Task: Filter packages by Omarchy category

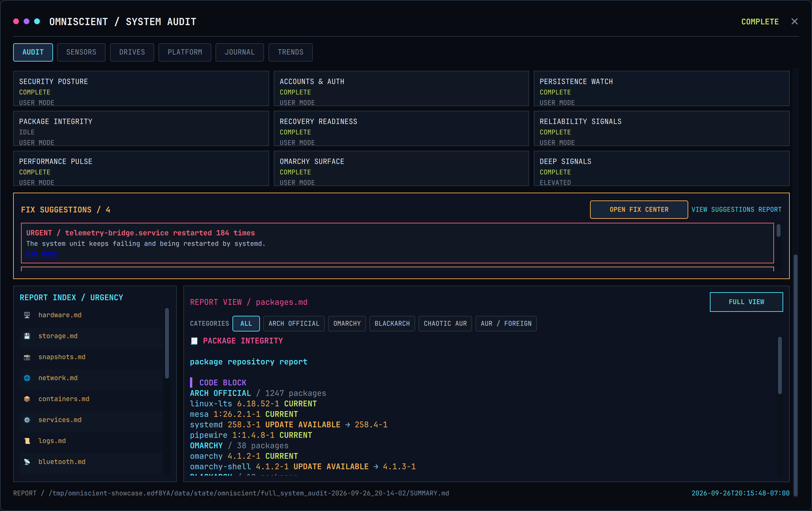Action: point(347,323)
